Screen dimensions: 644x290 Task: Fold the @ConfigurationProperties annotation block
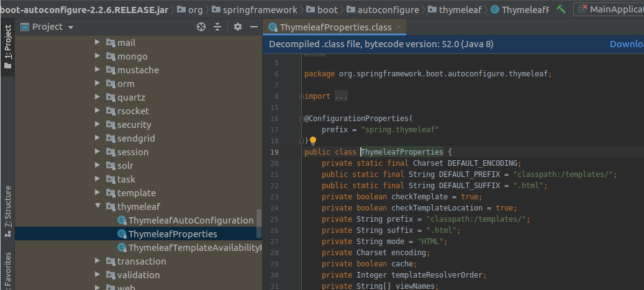coord(301,119)
